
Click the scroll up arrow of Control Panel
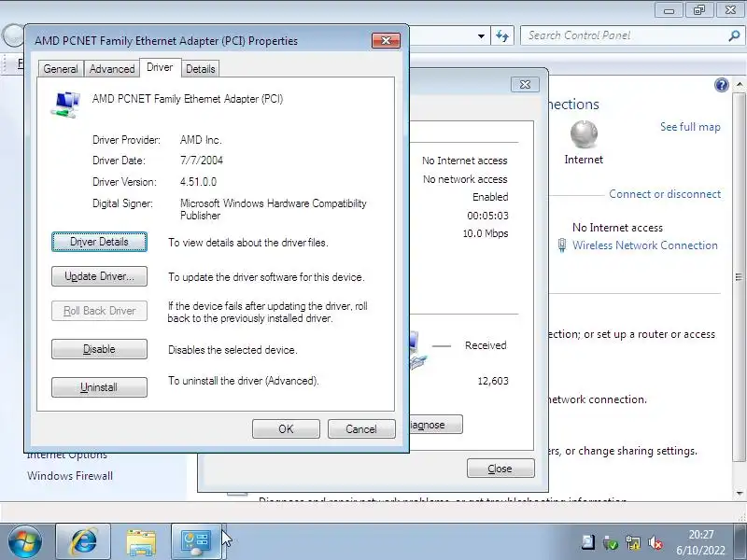pyautogui.click(x=739, y=84)
